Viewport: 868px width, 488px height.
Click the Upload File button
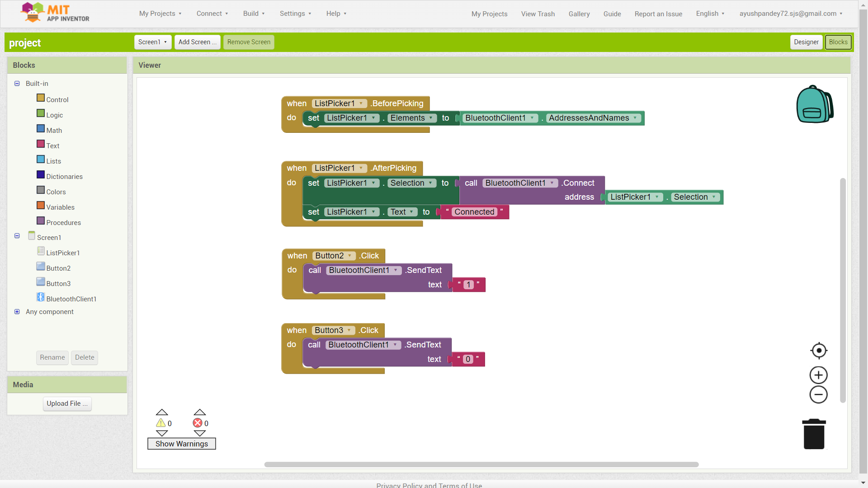pyautogui.click(x=67, y=404)
